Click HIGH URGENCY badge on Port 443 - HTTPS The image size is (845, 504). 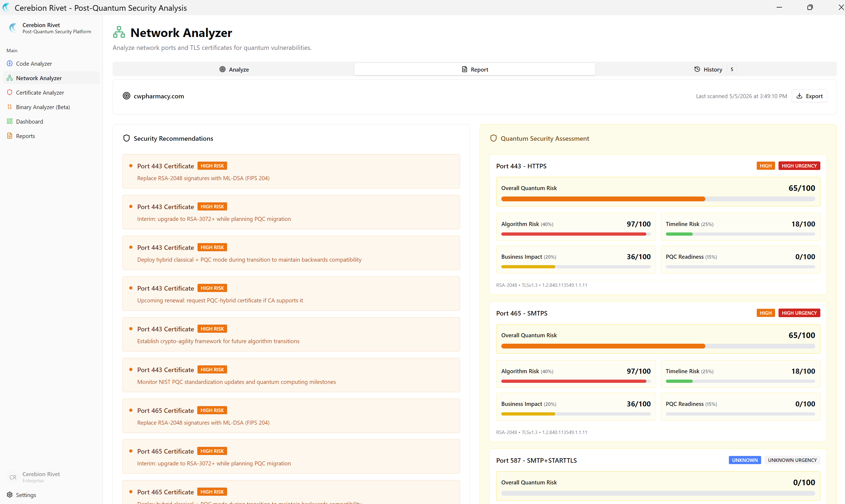coord(799,166)
